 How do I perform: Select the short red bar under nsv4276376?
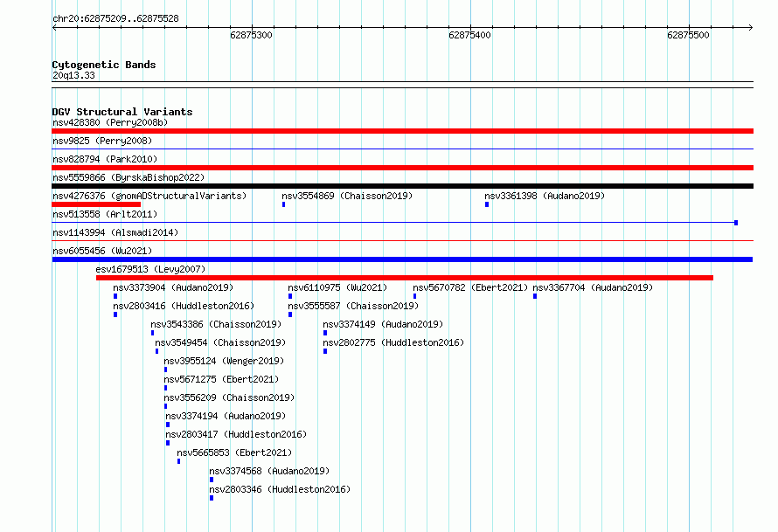point(96,204)
